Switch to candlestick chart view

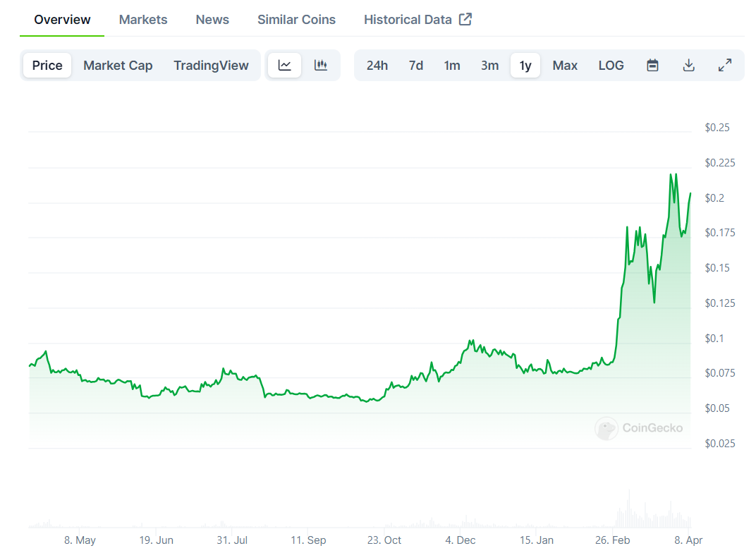[321, 66]
